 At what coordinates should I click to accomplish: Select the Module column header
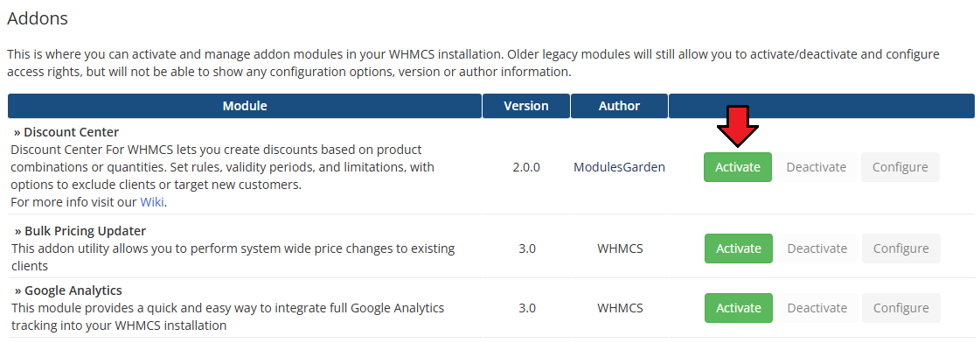click(x=245, y=106)
